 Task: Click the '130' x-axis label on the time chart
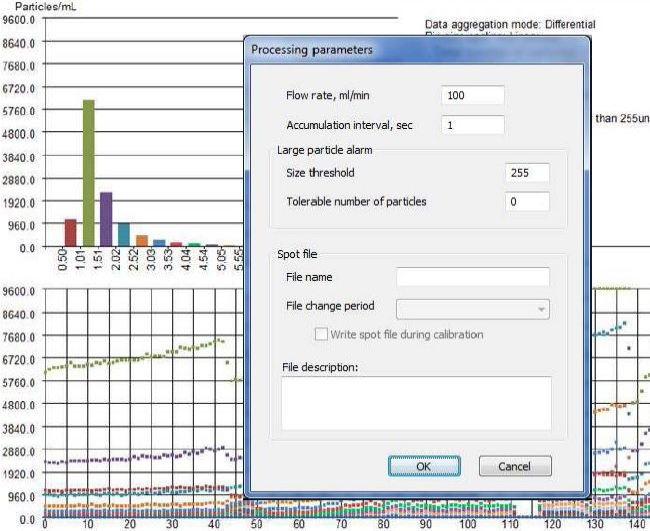pos(594,524)
